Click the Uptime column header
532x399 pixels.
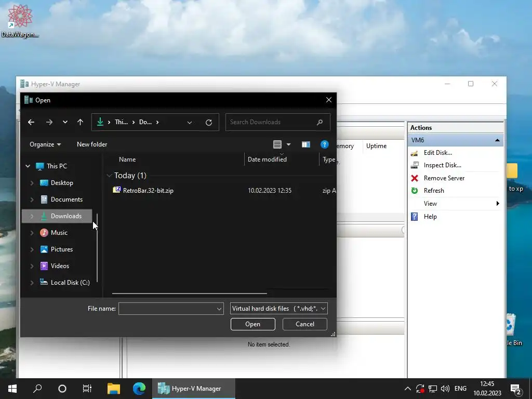376,146
